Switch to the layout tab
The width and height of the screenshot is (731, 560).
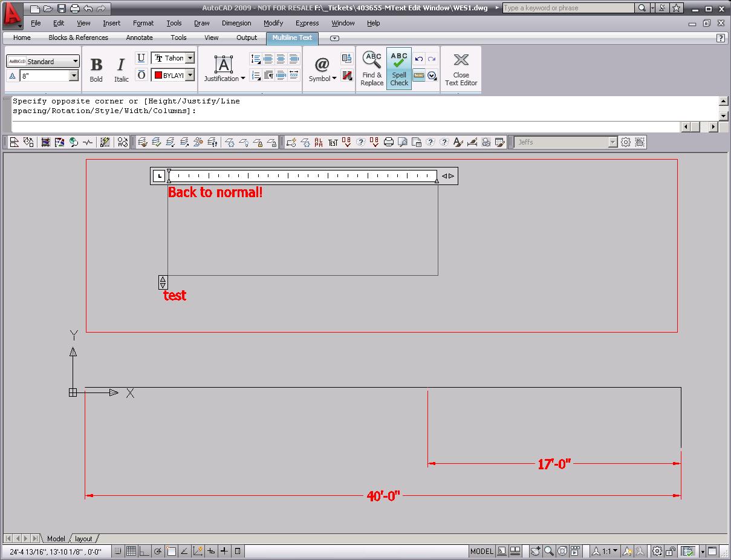[83, 539]
